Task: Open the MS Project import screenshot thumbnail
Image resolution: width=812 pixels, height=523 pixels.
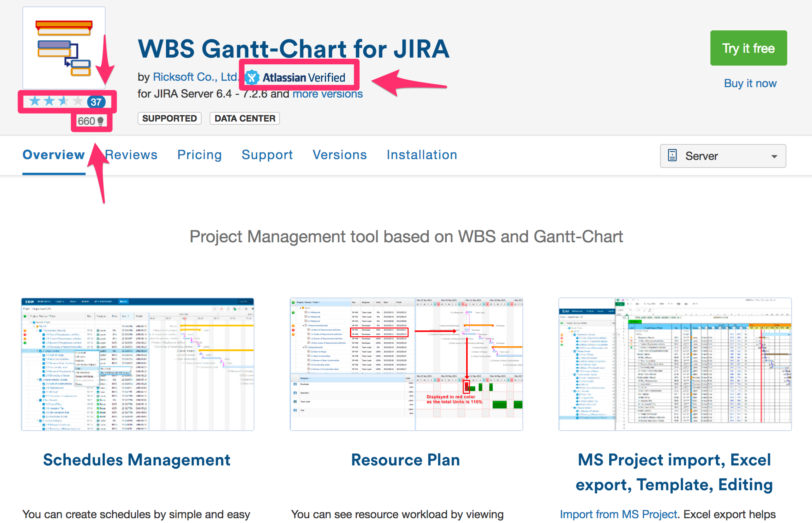Action: (675, 364)
